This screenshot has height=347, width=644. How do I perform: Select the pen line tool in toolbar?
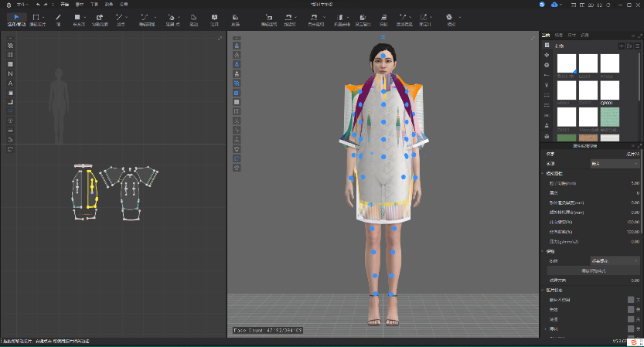(58, 16)
